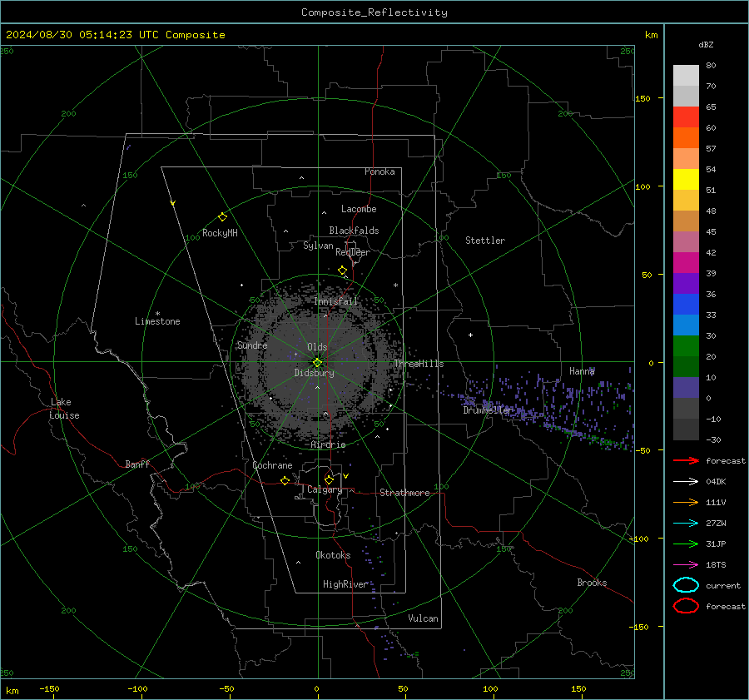The height and width of the screenshot is (700, 749).
Task: Click the Ponoka town label
Action: coord(379,171)
